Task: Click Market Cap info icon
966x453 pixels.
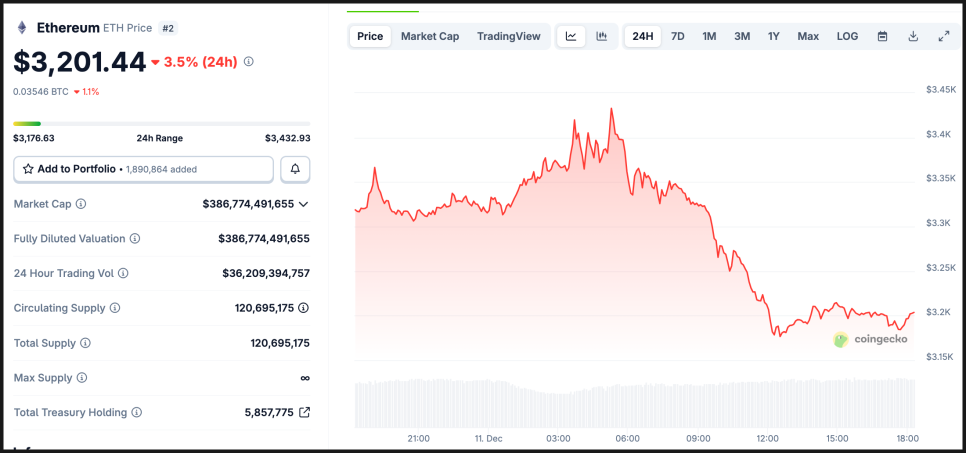Action: 81,204
